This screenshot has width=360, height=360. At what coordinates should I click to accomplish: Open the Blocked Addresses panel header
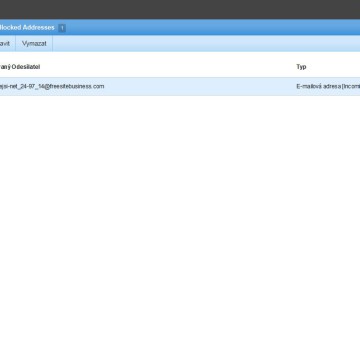(x=180, y=27)
